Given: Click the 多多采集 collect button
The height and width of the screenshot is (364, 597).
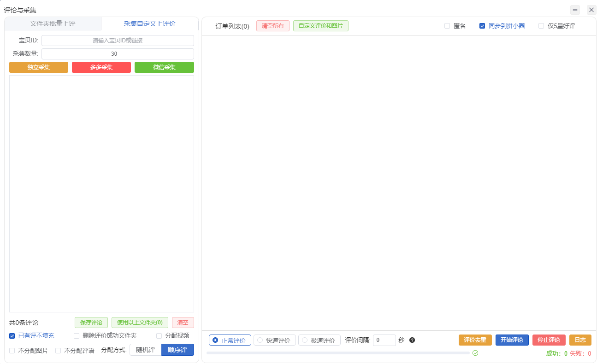Looking at the screenshot, I should [x=101, y=67].
